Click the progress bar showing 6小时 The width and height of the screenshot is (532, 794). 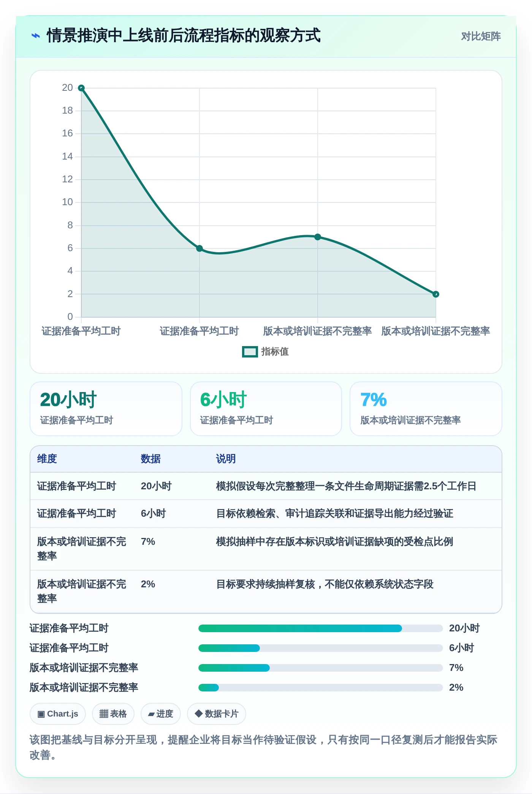tap(321, 648)
